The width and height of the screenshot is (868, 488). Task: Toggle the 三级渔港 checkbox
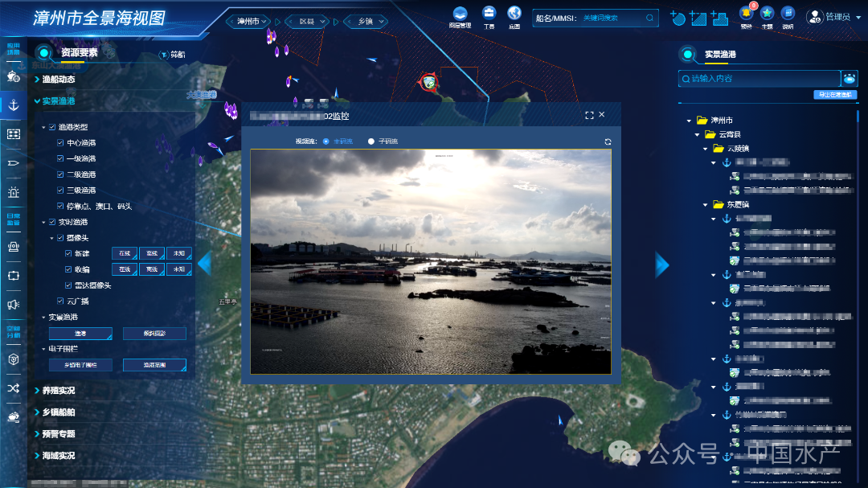60,190
